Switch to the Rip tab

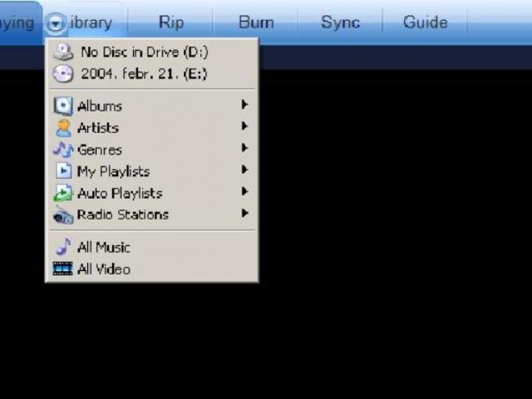coord(171,23)
